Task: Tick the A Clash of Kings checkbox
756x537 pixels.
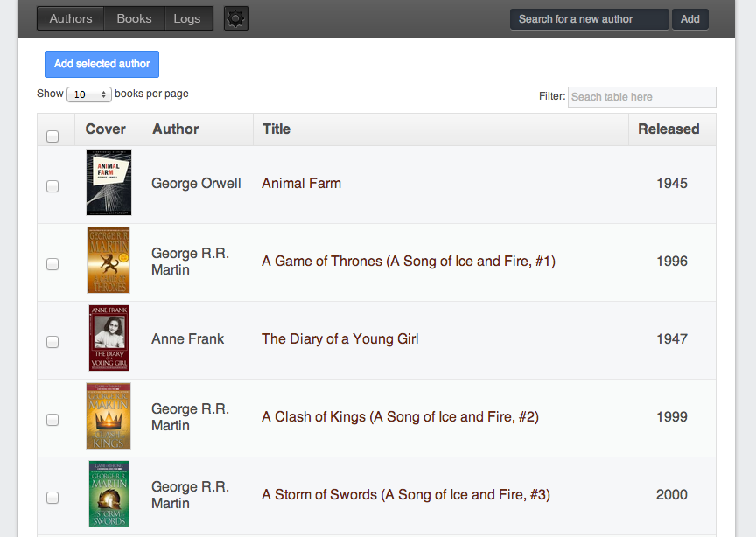Action: [x=52, y=420]
